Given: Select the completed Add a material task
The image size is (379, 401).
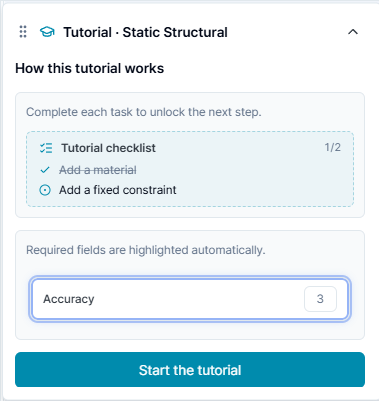Looking at the screenshot, I should click(x=98, y=170).
